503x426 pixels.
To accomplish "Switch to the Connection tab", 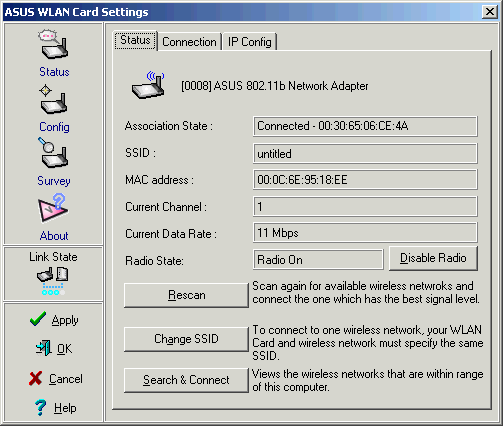I will coord(189,42).
